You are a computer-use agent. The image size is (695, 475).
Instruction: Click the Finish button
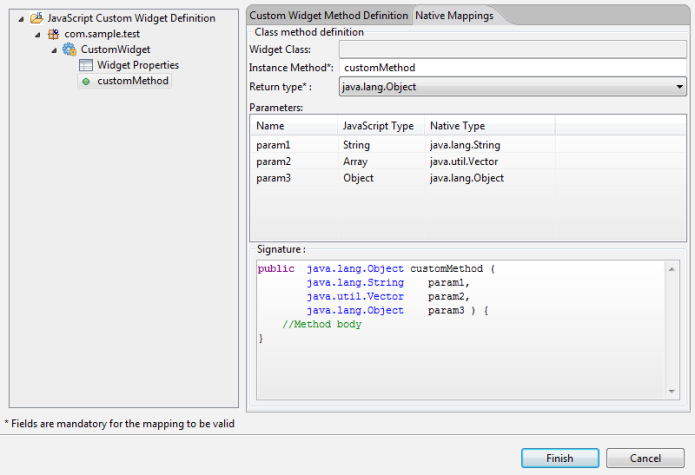click(x=560, y=458)
